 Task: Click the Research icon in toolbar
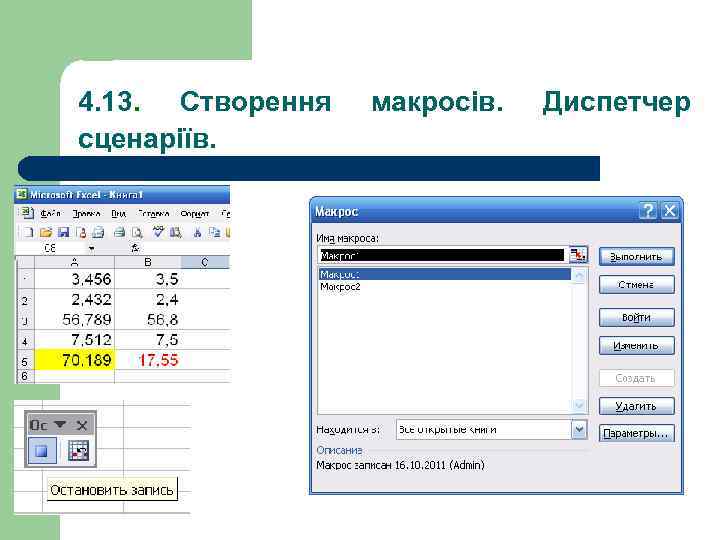pos(175,232)
